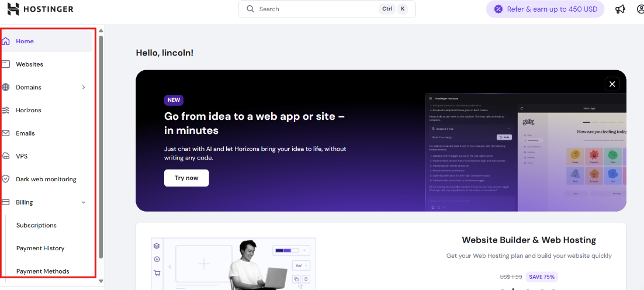
Task: Click the Billing card icon
Action: click(6, 202)
